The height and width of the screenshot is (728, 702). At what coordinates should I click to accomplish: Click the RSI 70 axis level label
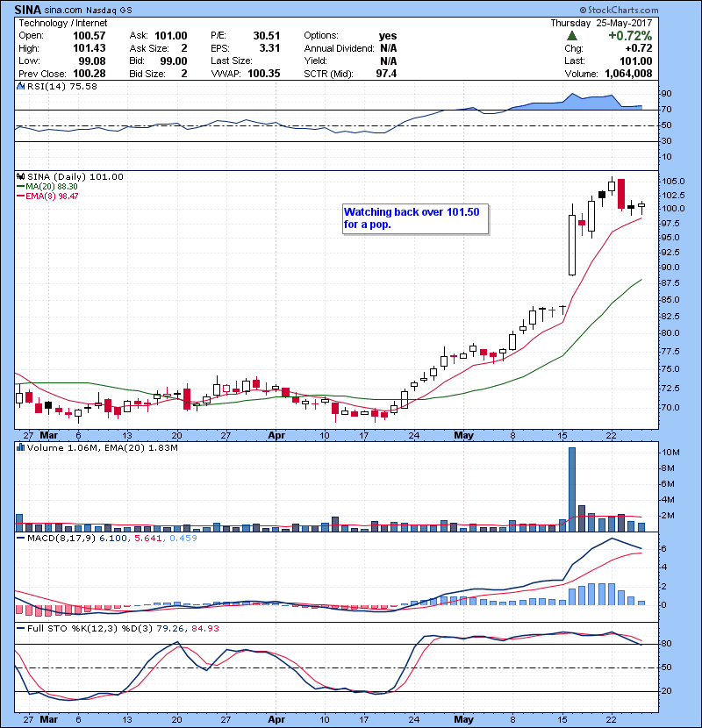[x=666, y=110]
